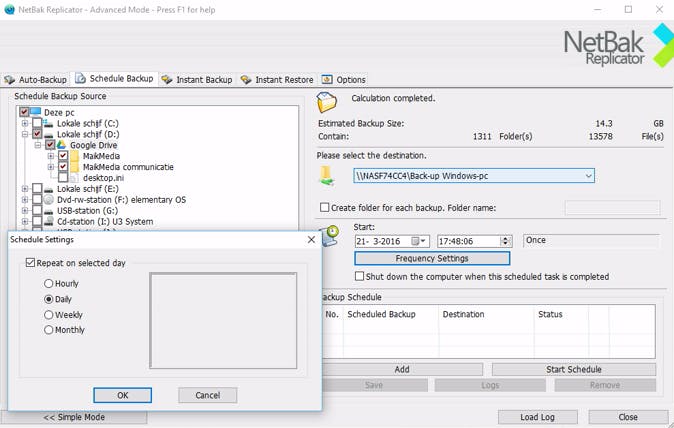Viewport: 674px width, 428px height.
Task: Open the Instant Restore tab
Action: click(277, 79)
